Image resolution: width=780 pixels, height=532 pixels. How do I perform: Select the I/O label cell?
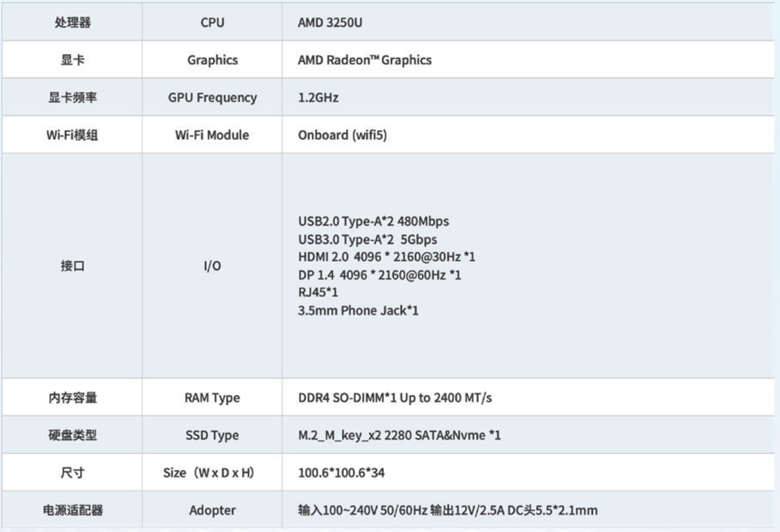coord(212,266)
